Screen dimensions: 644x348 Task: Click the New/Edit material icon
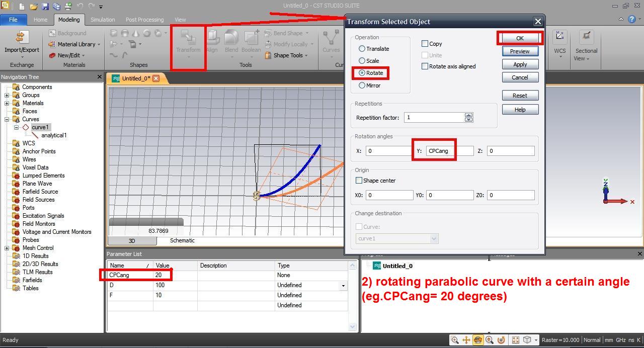[53, 55]
